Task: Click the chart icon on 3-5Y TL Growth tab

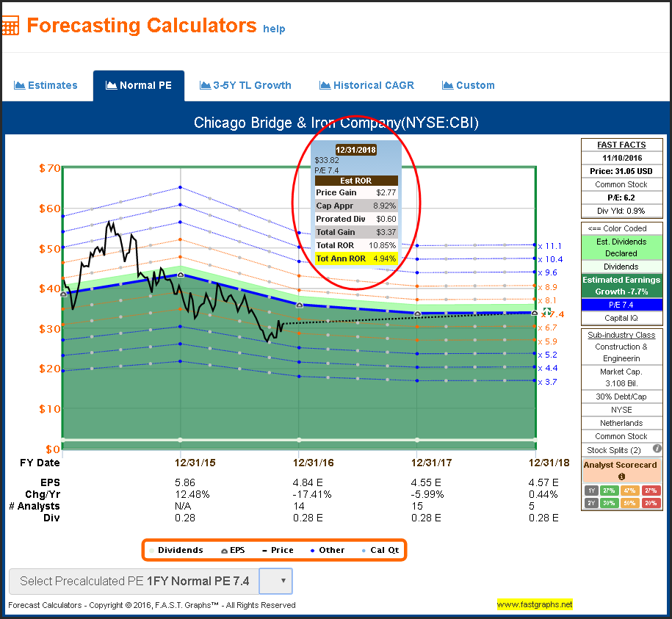Action: [205, 85]
